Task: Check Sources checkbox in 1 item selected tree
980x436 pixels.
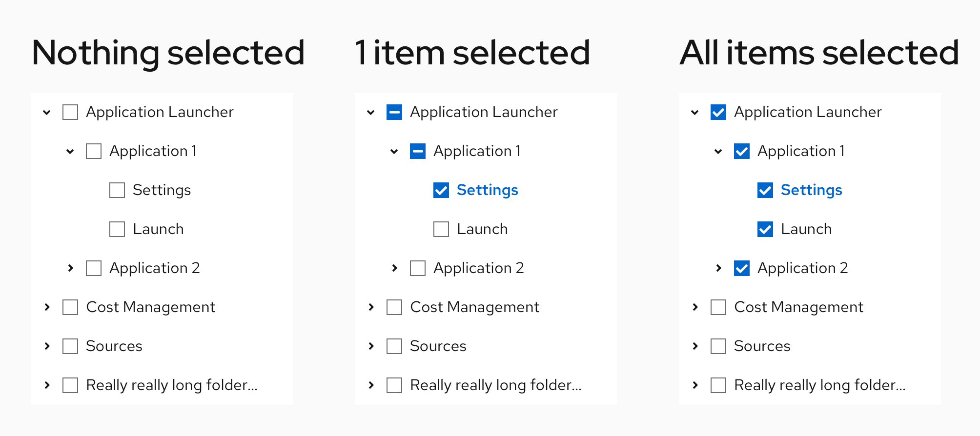Action: [x=394, y=346]
